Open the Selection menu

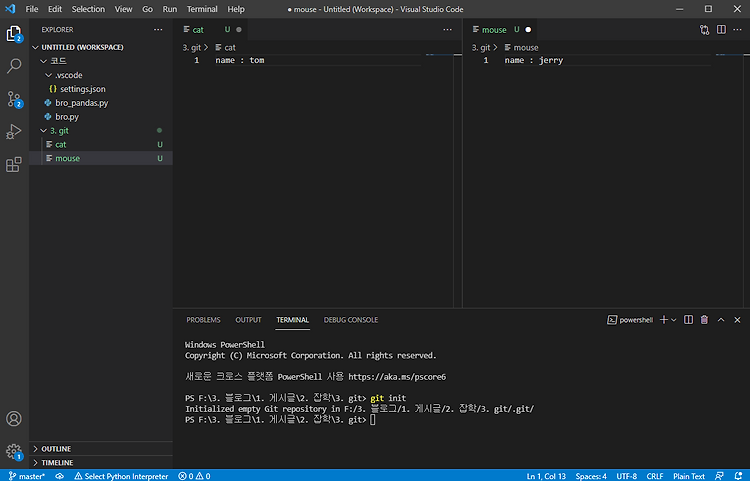click(x=88, y=9)
